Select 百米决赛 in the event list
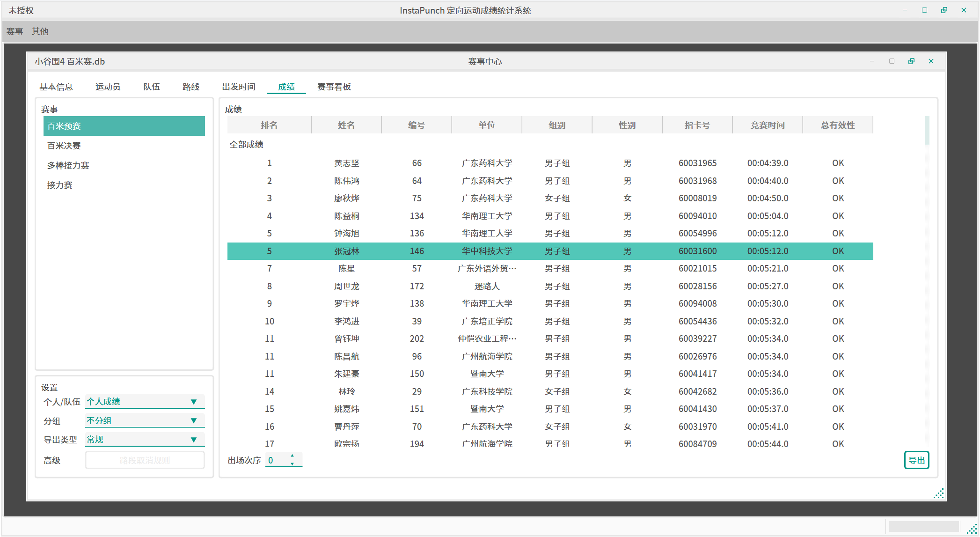The image size is (980, 537). [64, 146]
